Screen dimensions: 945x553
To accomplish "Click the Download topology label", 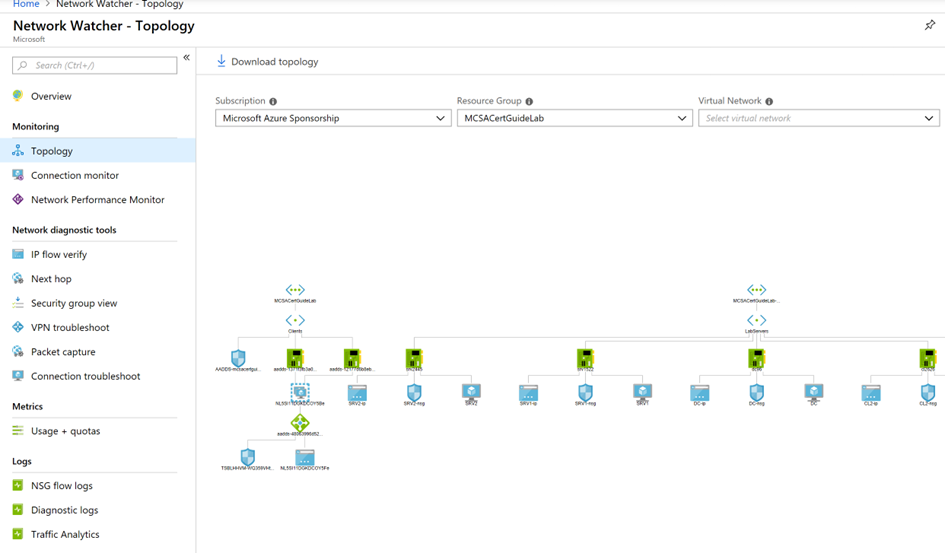I will tap(274, 61).
